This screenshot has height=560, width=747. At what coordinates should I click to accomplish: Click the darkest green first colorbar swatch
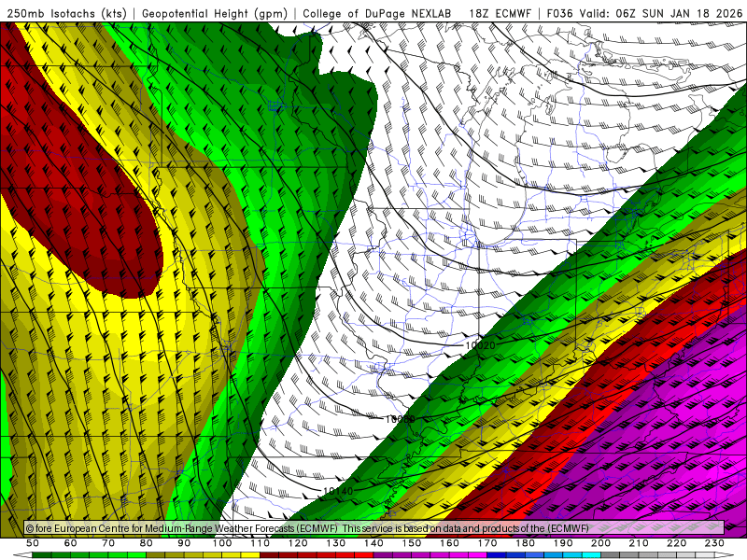(42, 555)
